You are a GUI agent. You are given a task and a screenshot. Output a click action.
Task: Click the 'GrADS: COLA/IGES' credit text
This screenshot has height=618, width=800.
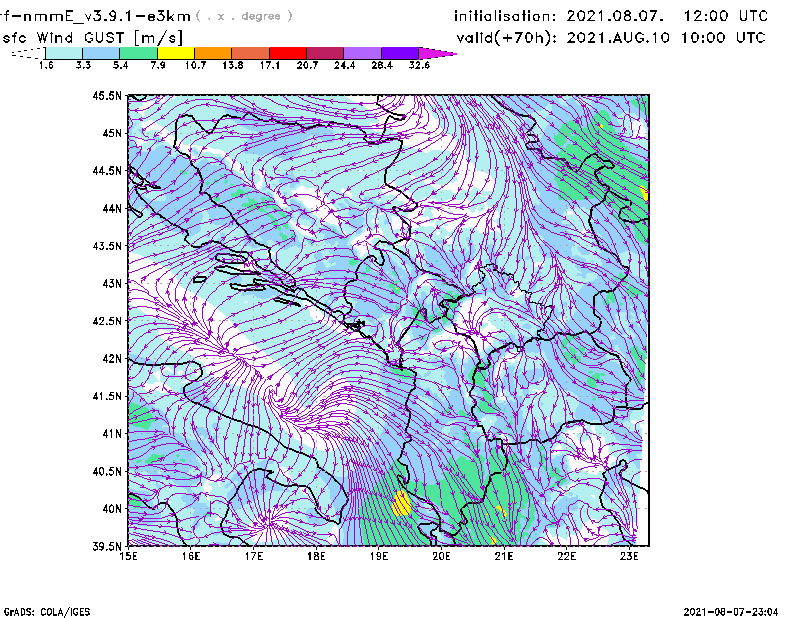(47, 612)
